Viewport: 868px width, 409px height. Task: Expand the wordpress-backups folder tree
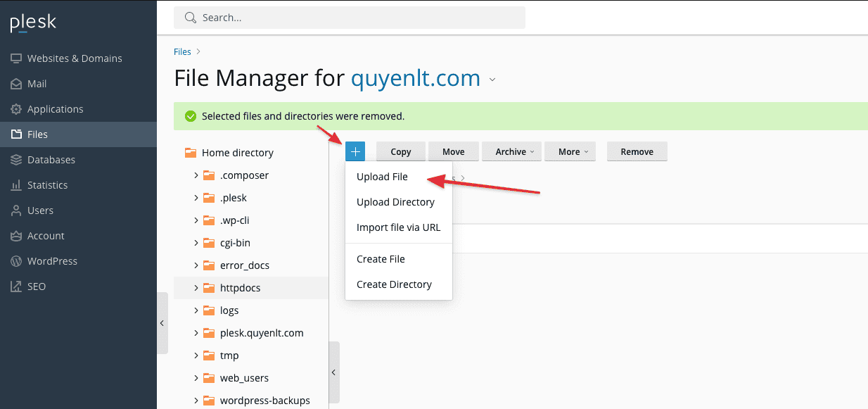click(196, 401)
